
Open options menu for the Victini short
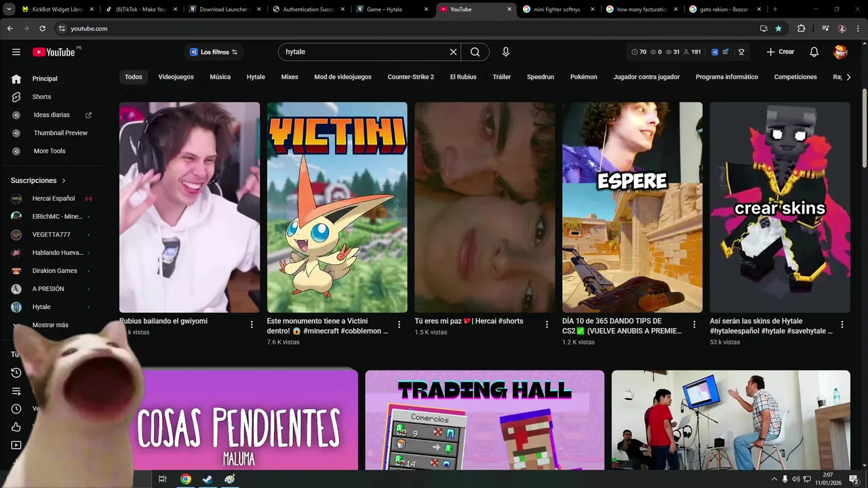tap(399, 325)
